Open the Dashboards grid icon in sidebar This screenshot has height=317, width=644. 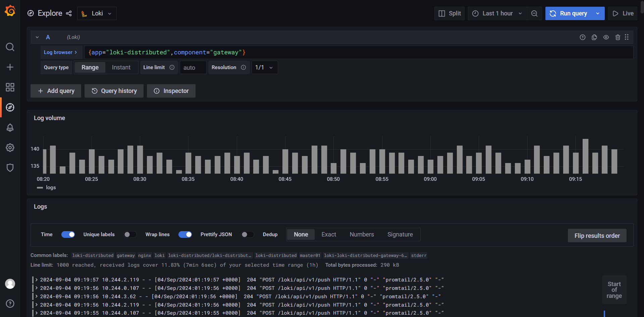pos(10,87)
